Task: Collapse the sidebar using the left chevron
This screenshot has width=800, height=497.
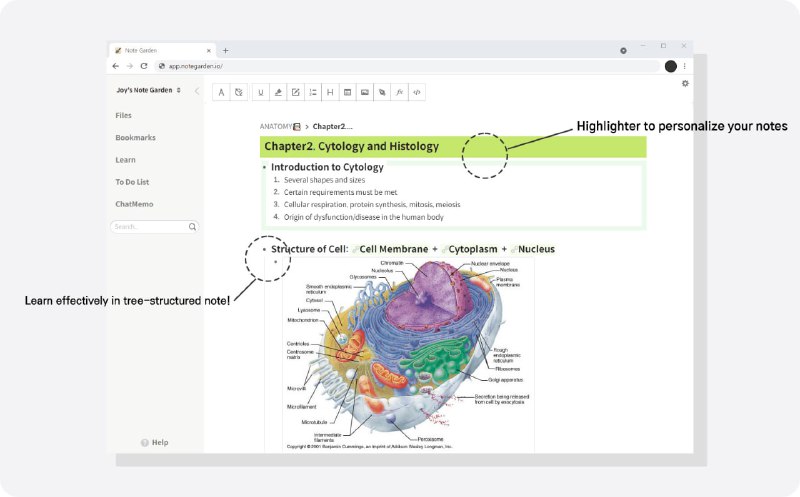Action: pos(197,91)
